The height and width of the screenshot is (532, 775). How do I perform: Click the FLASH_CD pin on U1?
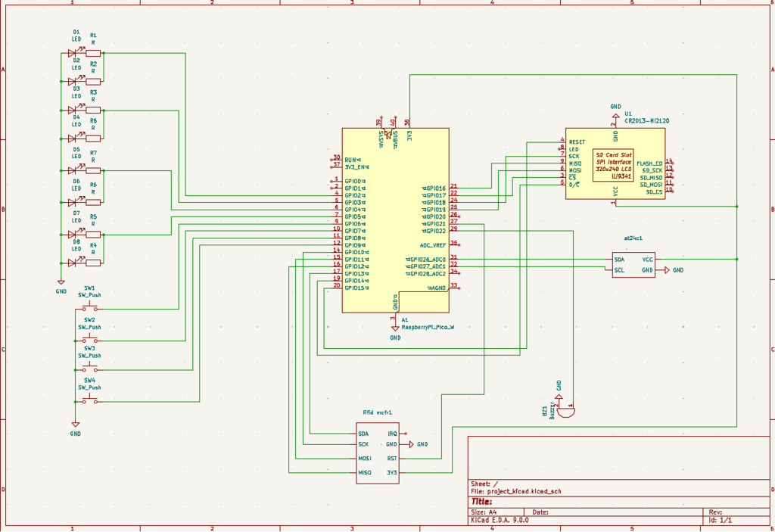(x=649, y=163)
